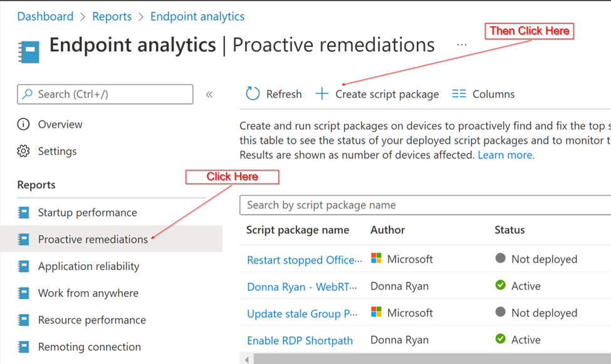This screenshot has width=611, height=364.
Task: Select Proactive remediations report
Action: click(93, 239)
